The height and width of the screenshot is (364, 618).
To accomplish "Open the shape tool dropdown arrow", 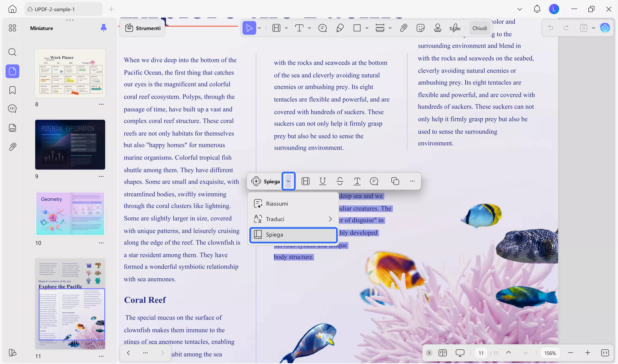I will 367,28.
